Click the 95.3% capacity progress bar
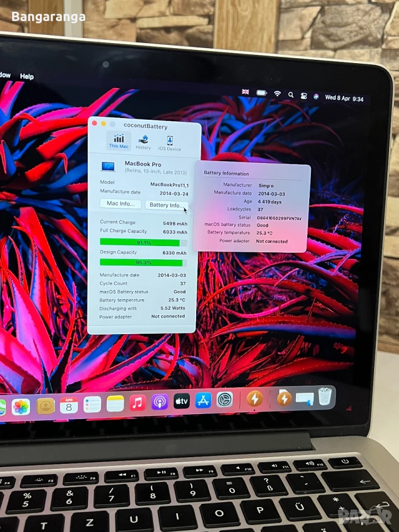This screenshot has width=399, height=532. [143, 262]
